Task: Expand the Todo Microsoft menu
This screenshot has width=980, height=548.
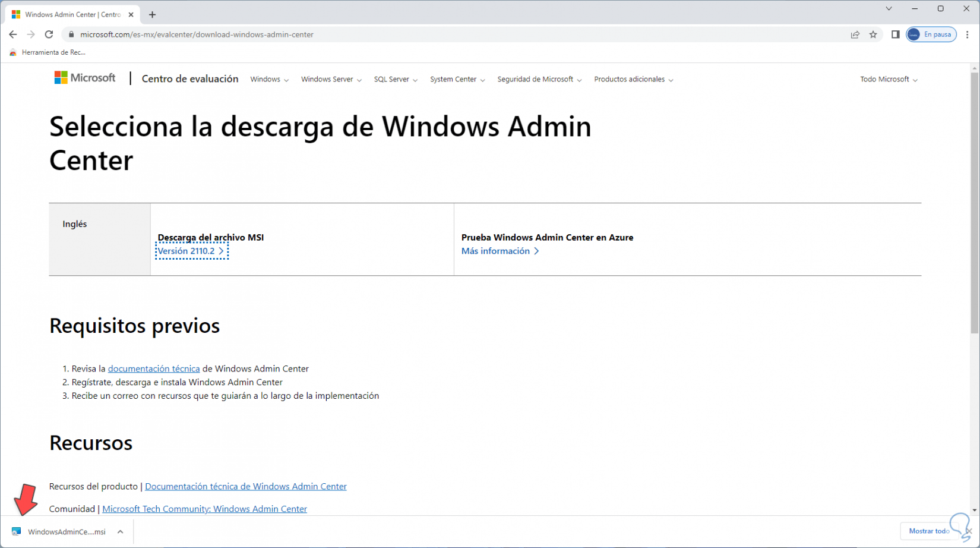Action: (x=889, y=79)
